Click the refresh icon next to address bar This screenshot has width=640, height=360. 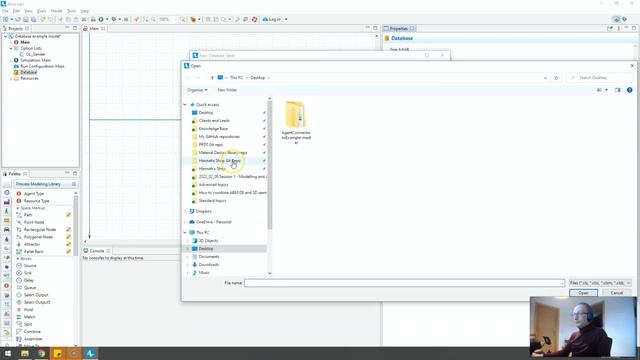(556, 78)
